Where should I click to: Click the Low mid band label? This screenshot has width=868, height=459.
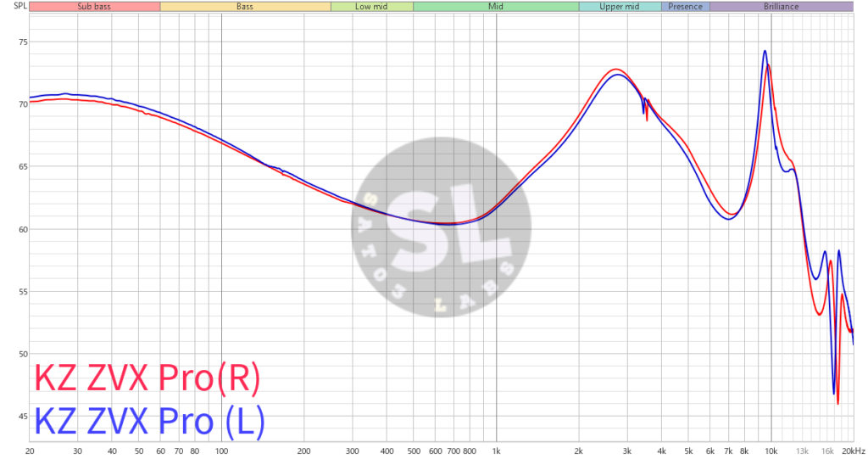point(371,7)
